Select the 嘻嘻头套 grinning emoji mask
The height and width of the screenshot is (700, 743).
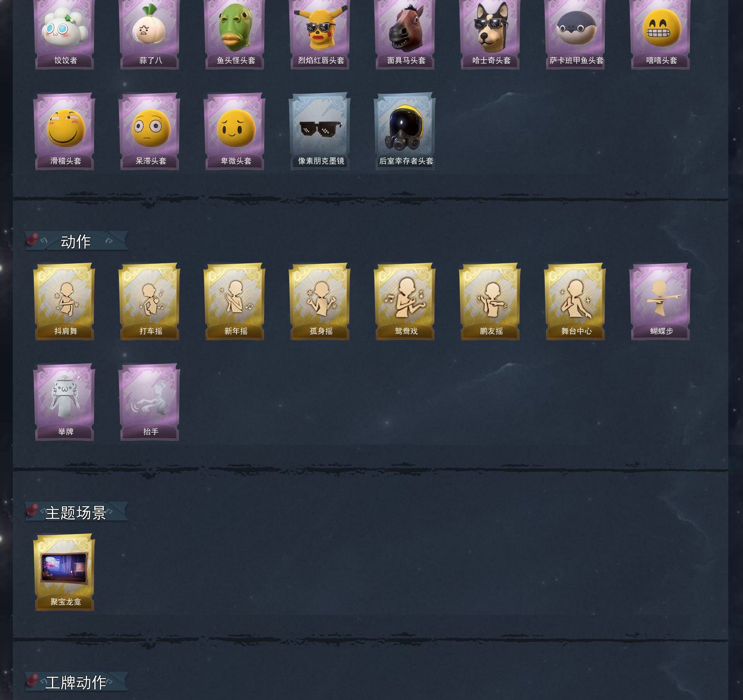pos(661,34)
